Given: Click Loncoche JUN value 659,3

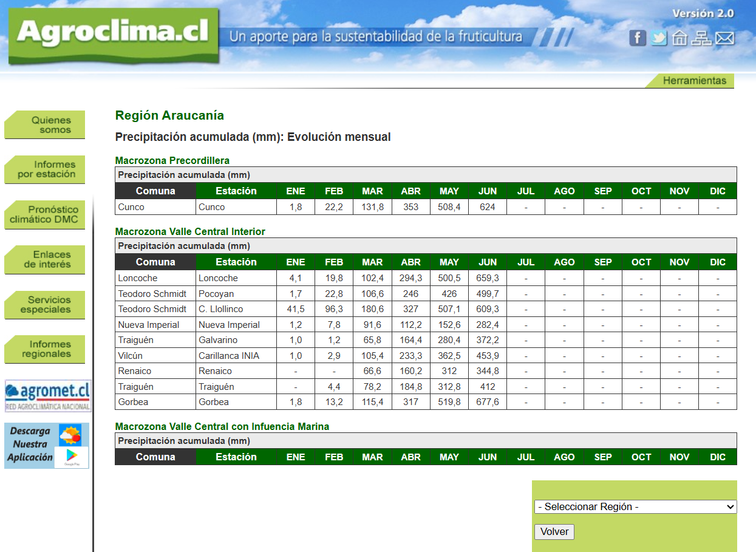Looking at the screenshot, I should tap(488, 278).
